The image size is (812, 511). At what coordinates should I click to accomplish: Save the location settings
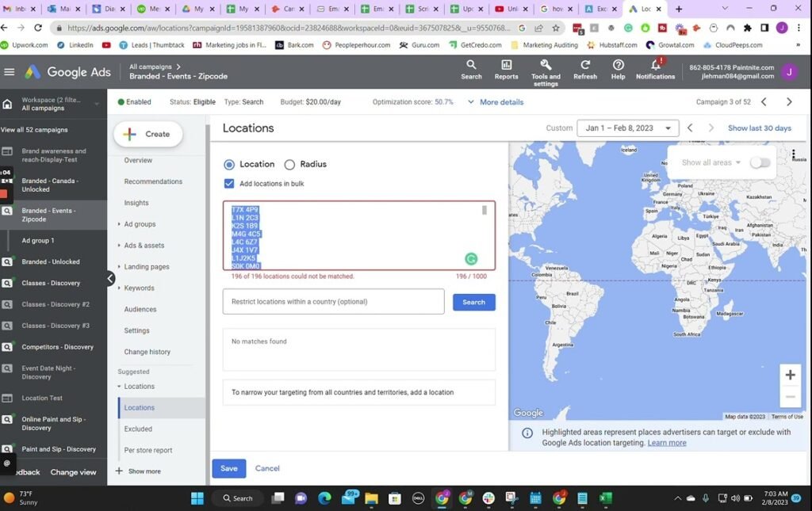[x=229, y=468]
